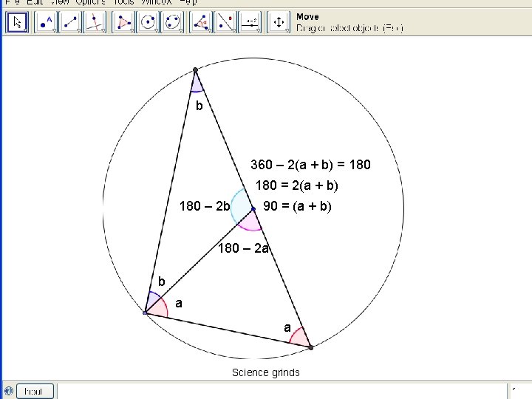Viewport: 532px width, 399px height.
Task: Open toolbox arrow on the New Point tool
Action: pyautogui.click(x=54, y=30)
